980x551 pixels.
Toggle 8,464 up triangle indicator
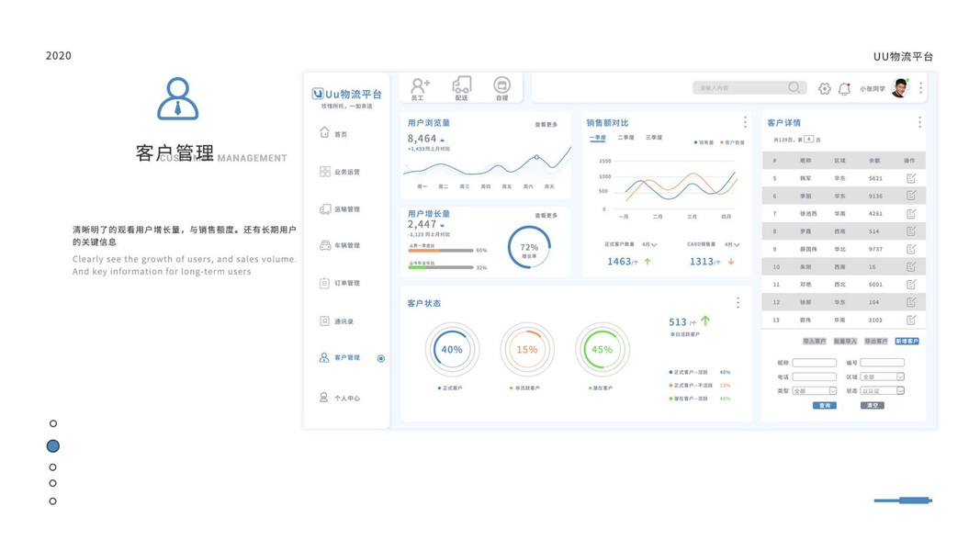click(x=442, y=140)
